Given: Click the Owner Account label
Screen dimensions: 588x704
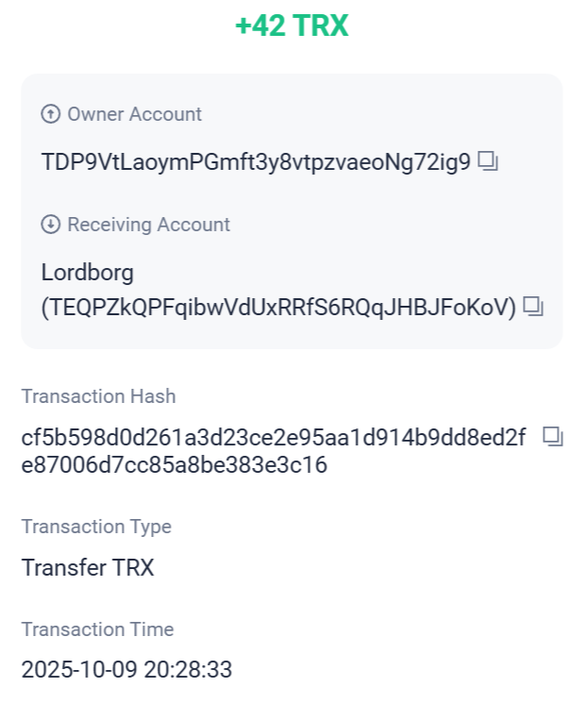Looking at the screenshot, I should point(135,114).
